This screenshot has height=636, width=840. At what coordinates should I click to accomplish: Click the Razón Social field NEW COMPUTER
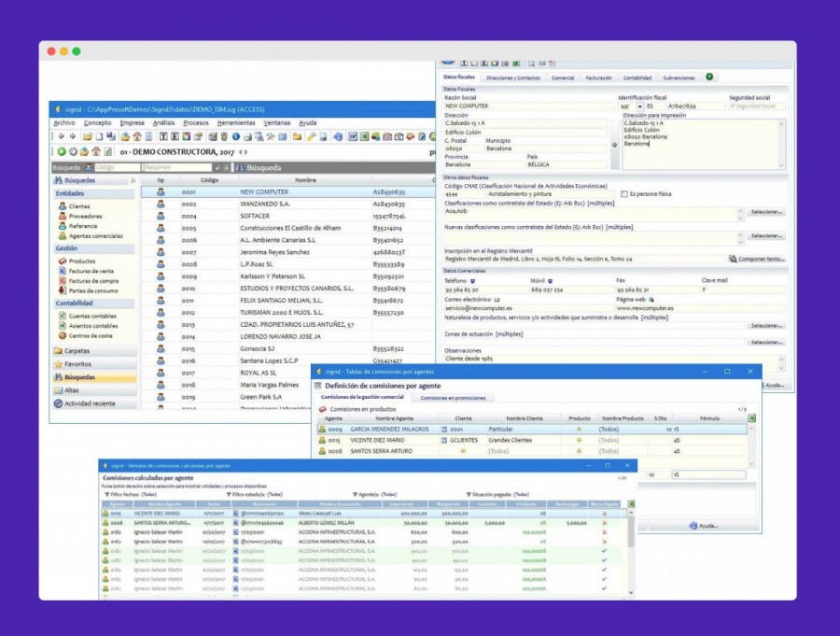pos(528,106)
